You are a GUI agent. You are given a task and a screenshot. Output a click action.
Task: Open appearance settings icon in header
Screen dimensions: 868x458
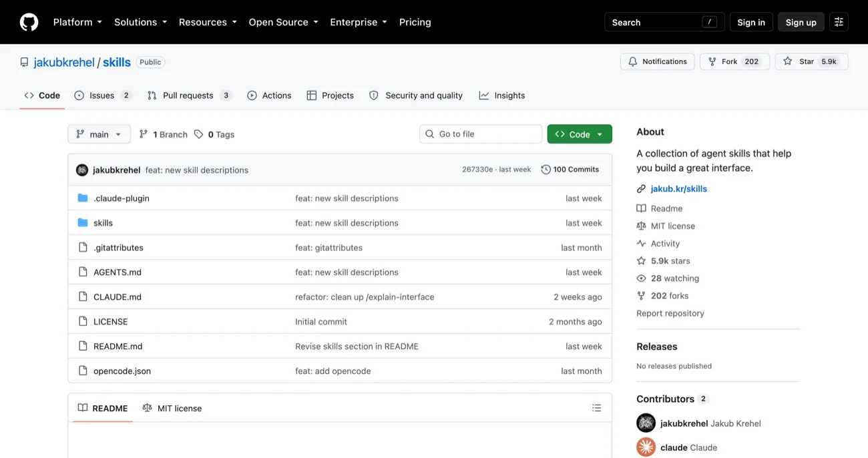coord(839,22)
